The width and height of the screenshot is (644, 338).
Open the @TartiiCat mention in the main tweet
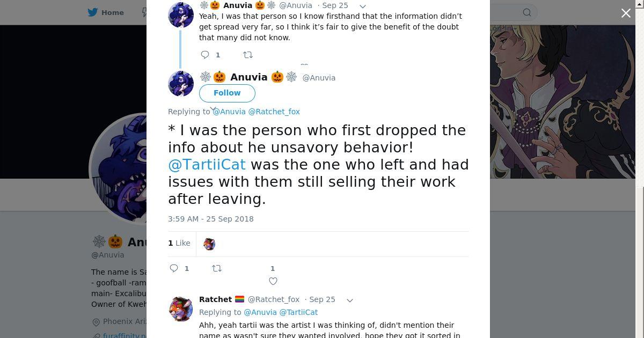(207, 165)
